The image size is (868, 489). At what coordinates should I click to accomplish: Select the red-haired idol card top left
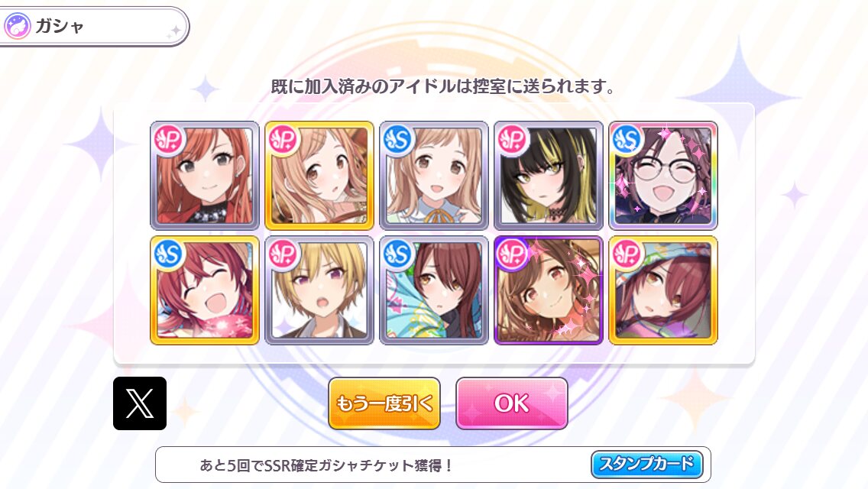click(205, 176)
